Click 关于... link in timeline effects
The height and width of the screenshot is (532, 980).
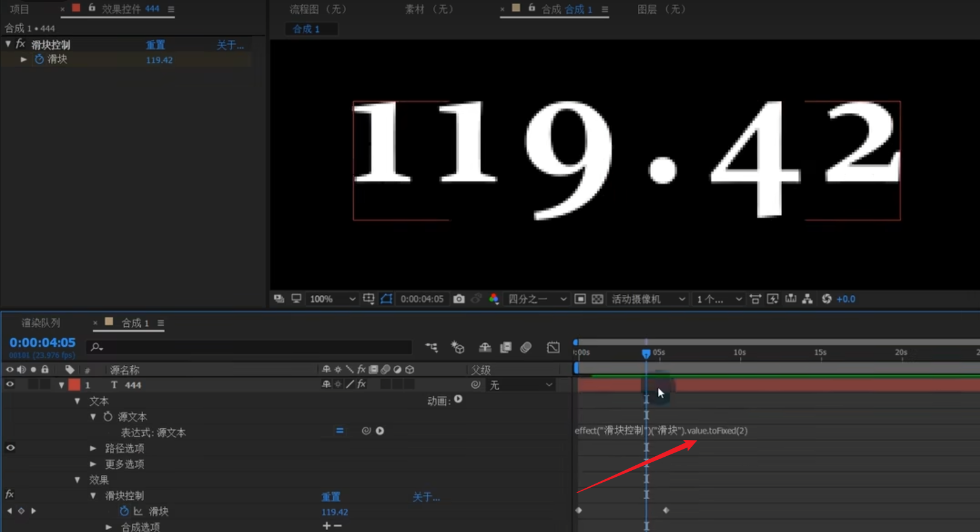[x=426, y=497]
